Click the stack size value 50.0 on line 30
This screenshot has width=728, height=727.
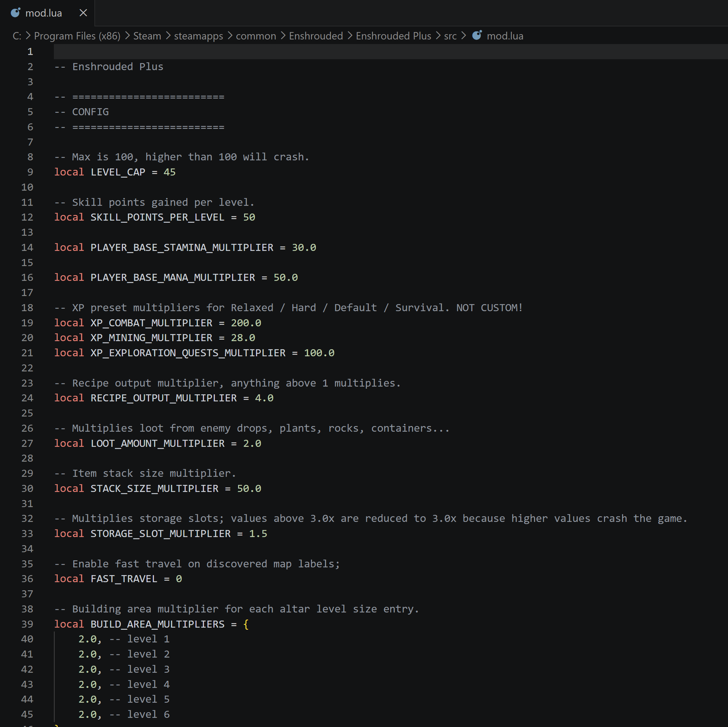[249, 489]
